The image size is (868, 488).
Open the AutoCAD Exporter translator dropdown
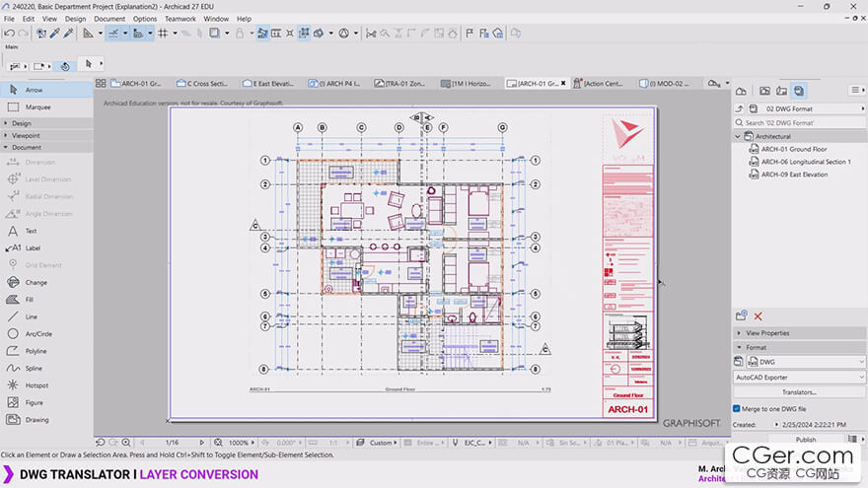click(x=799, y=377)
